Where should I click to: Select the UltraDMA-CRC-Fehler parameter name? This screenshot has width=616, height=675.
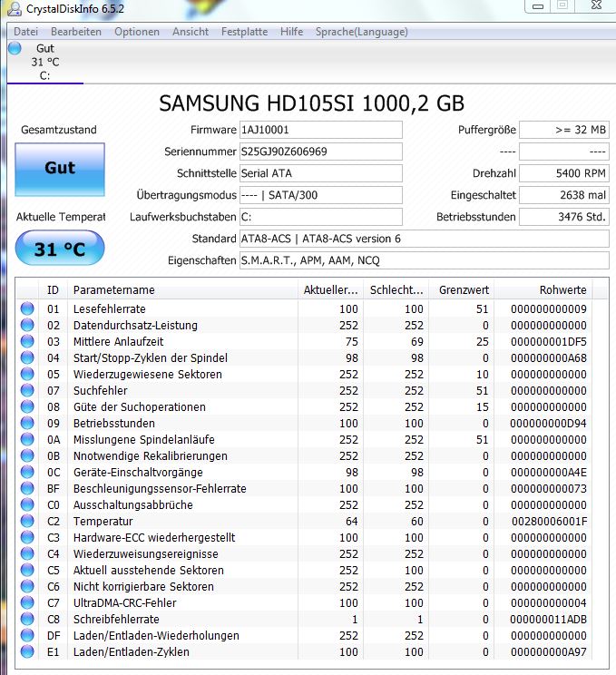[x=125, y=602]
